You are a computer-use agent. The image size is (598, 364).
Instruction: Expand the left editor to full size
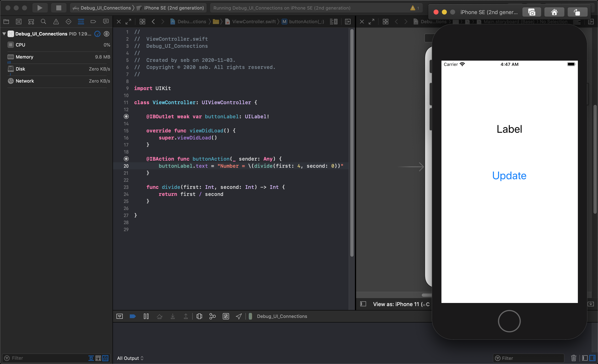click(128, 22)
